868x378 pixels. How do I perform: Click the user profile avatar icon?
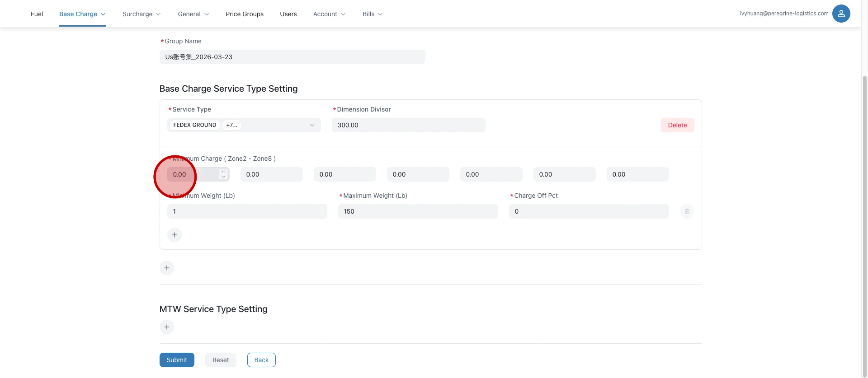point(841,14)
